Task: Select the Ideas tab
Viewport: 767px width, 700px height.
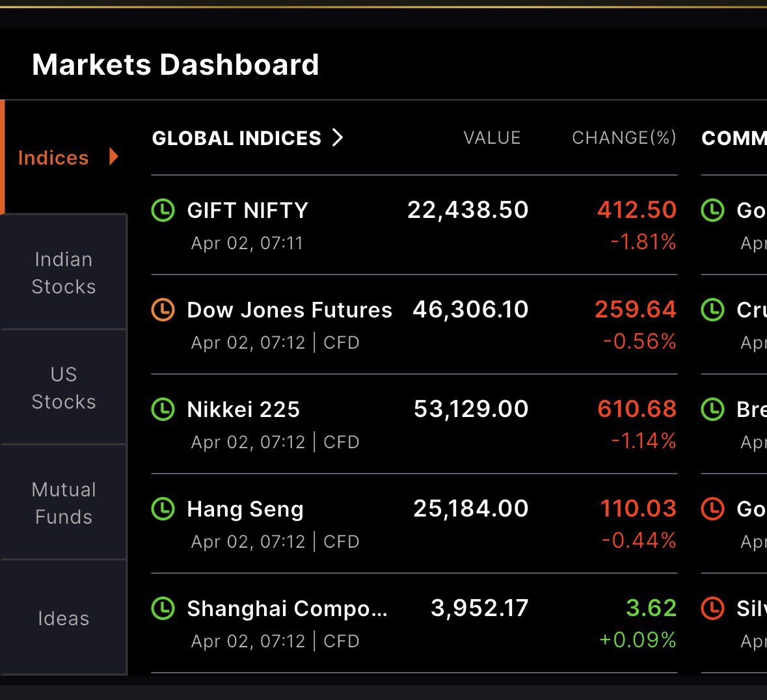Action: (x=64, y=618)
